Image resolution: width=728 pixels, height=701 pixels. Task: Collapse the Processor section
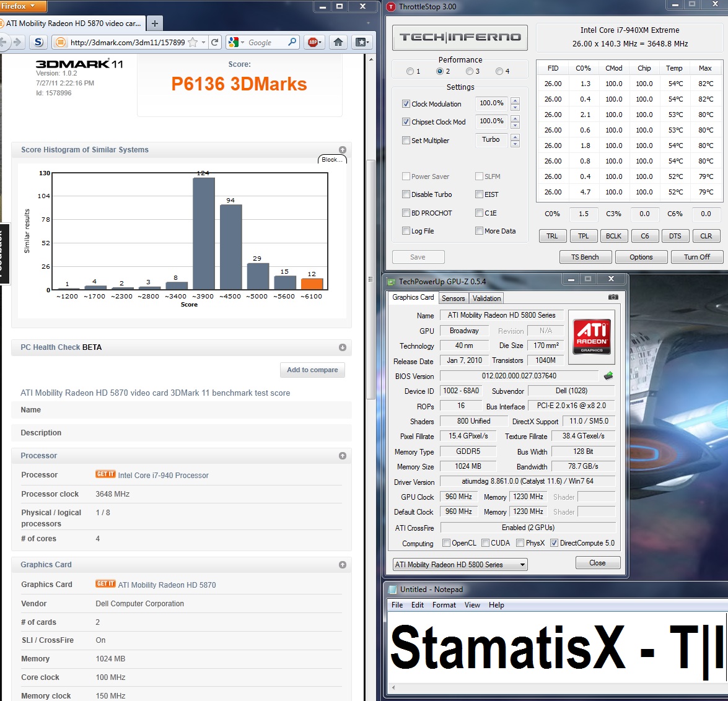[343, 456]
